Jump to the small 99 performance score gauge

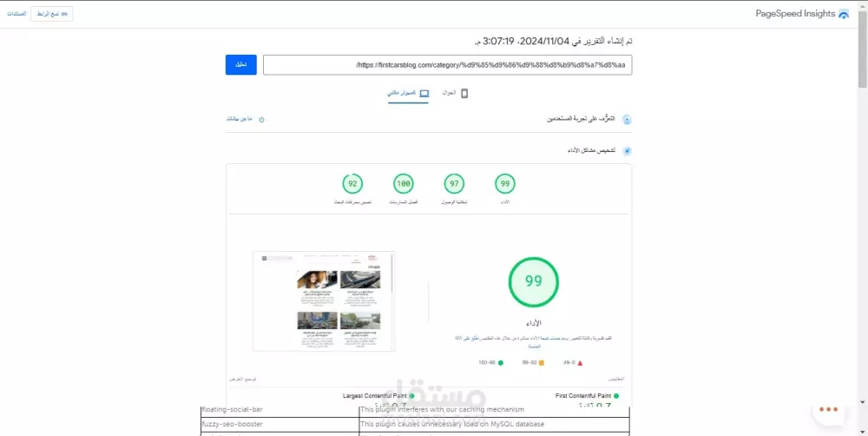pyautogui.click(x=505, y=184)
